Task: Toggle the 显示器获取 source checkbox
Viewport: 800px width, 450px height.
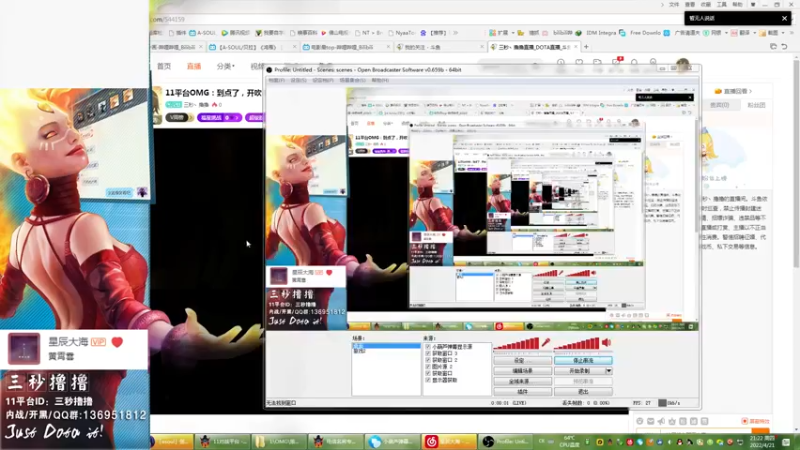Action: [428, 380]
